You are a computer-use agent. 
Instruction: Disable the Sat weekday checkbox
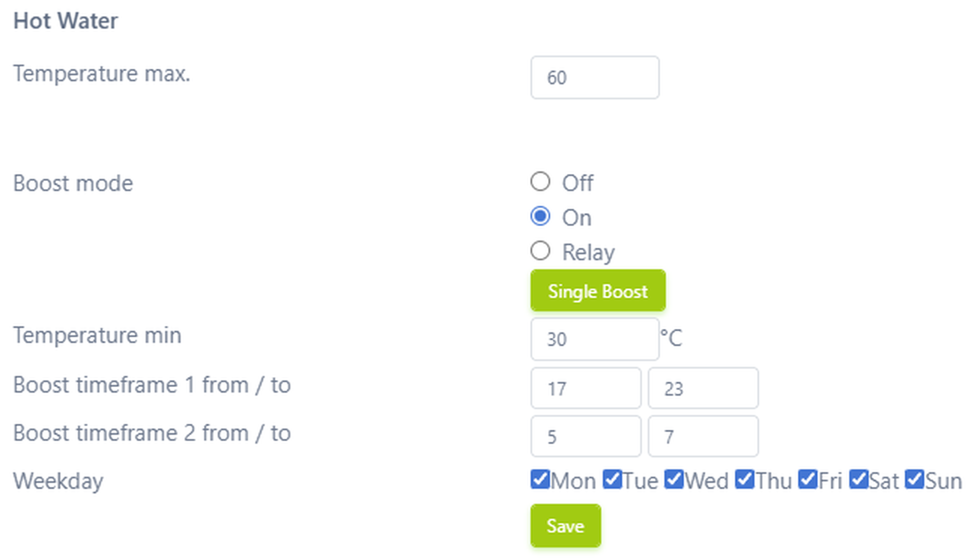point(858,479)
